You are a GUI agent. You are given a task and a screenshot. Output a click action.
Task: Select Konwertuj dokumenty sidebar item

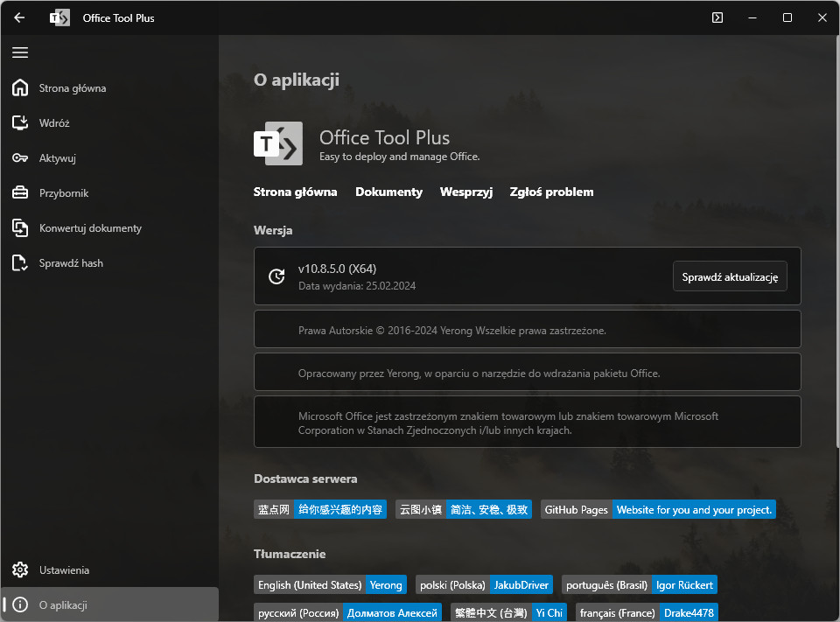(109, 228)
